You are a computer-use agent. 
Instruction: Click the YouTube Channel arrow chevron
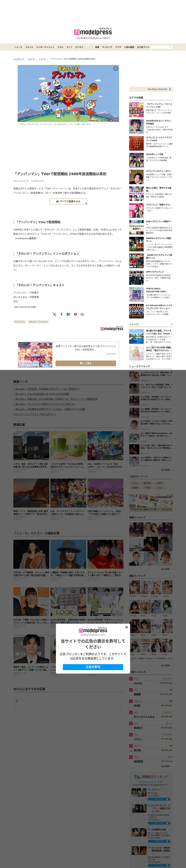(x=170, y=89)
